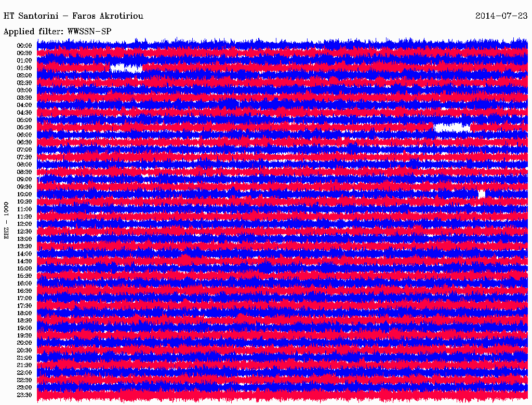532x405 pixels.
Task: Click the wide white gap in the 05:30 trace
Action: click(451, 127)
